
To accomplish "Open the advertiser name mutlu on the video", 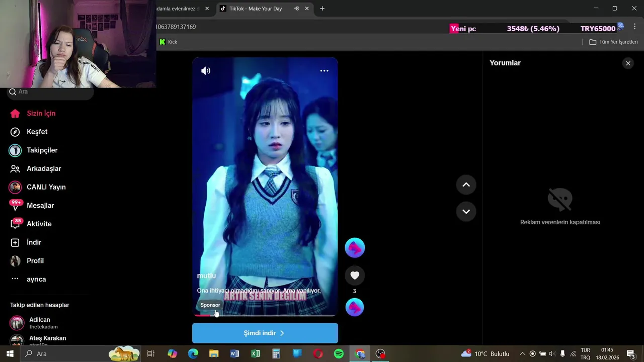I will pyautogui.click(x=206, y=276).
